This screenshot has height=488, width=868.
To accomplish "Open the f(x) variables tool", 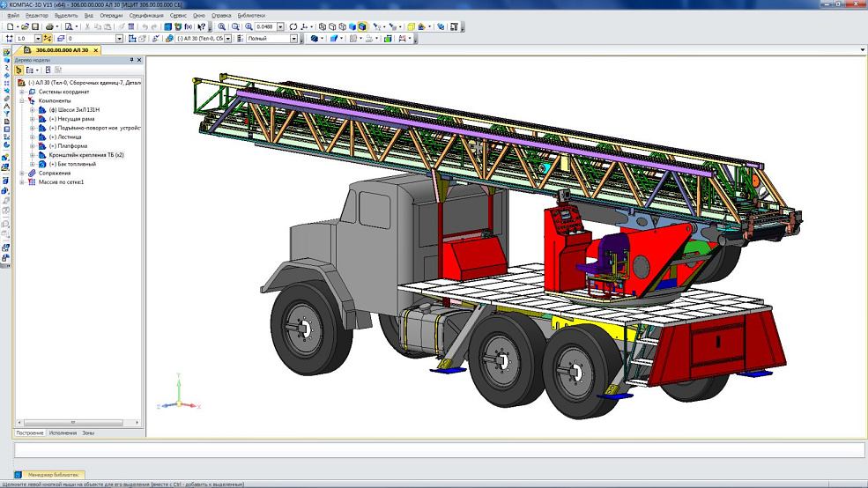I will pyautogui.click(x=188, y=26).
